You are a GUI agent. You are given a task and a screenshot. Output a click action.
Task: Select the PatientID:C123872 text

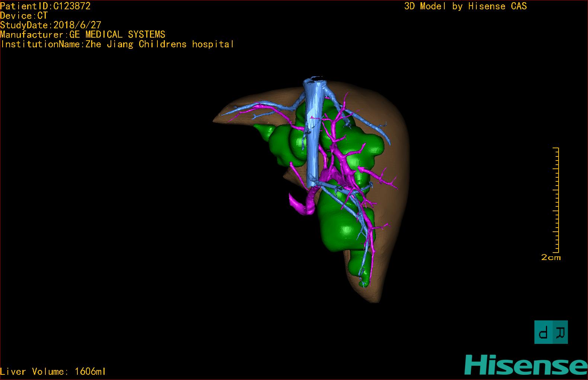pyautogui.click(x=45, y=6)
